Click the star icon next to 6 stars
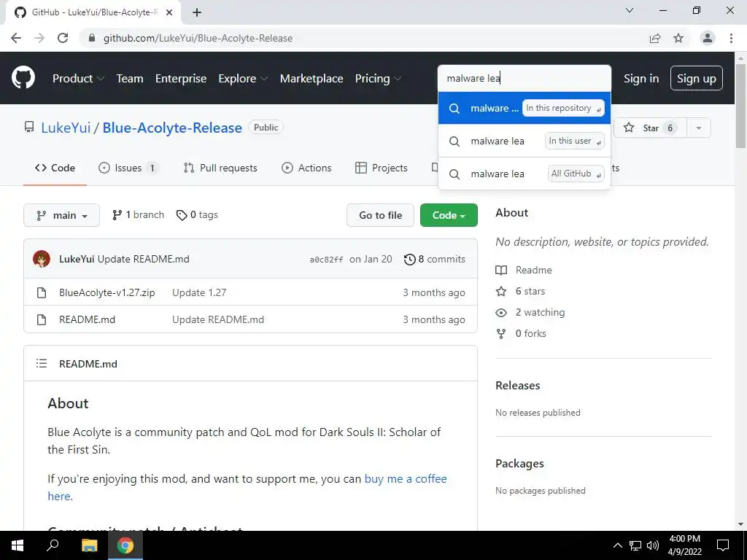The height and width of the screenshot is (560, 747). click(501, 291)
